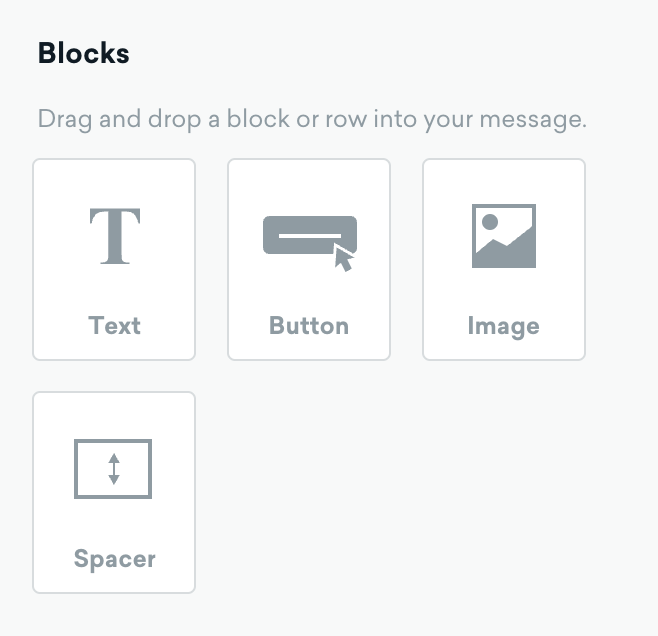Select the Button block icon

[x=310, y=243]
